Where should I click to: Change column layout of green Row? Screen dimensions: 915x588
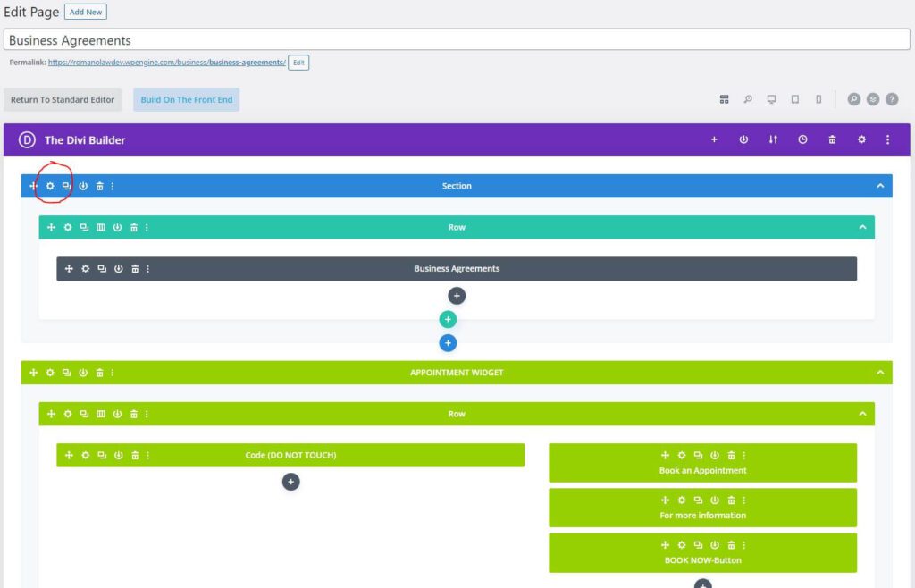(101, 414)
